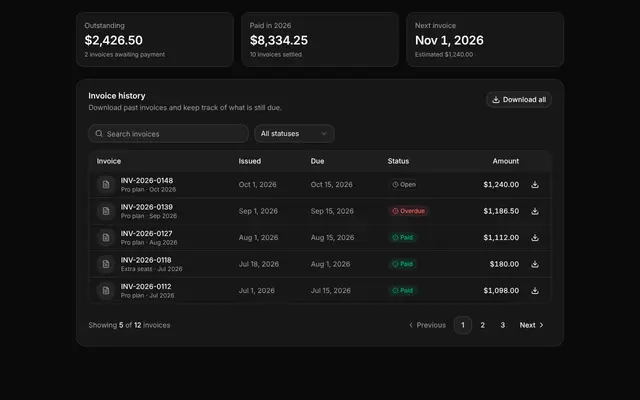640x400 pixels.
Task: Click the Paid in 2026 card
Action: (x=320, y=39)
